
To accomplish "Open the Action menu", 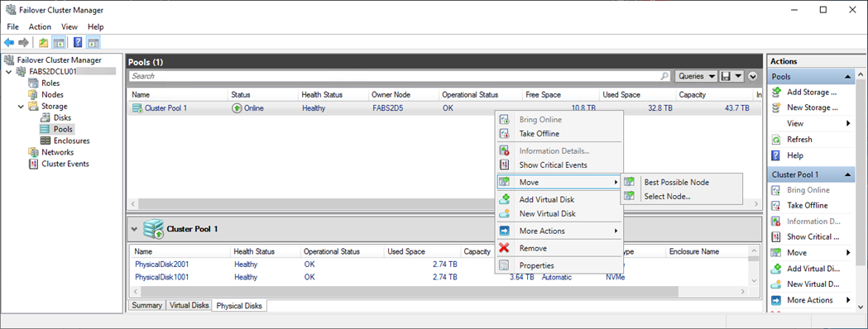I will (x=40, y=26).
